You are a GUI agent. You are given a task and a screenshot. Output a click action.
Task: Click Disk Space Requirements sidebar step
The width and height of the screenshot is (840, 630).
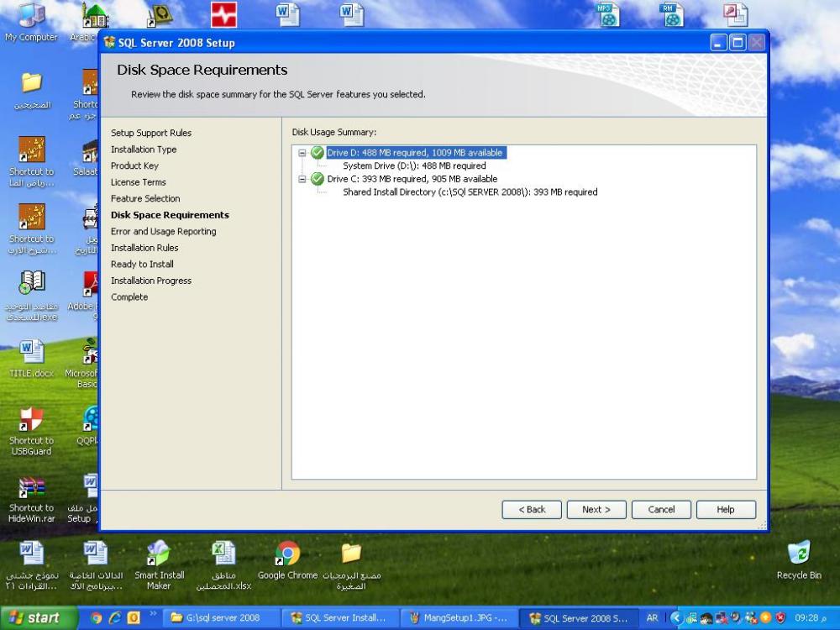[170, 215]
